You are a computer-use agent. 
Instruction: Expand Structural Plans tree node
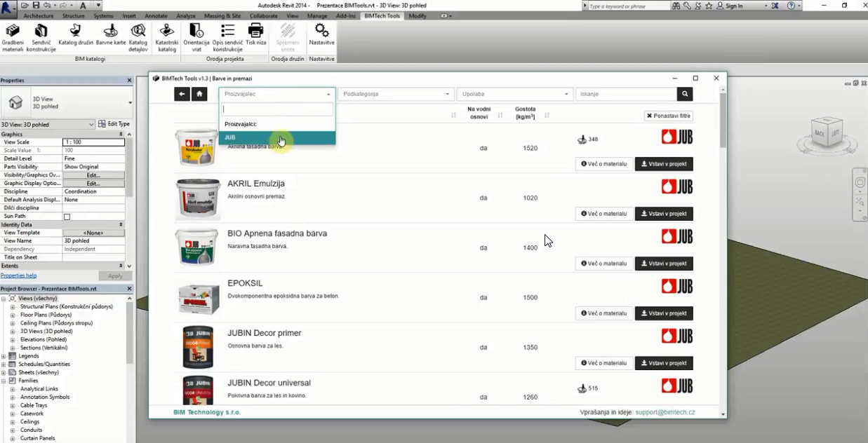[13, 307]
